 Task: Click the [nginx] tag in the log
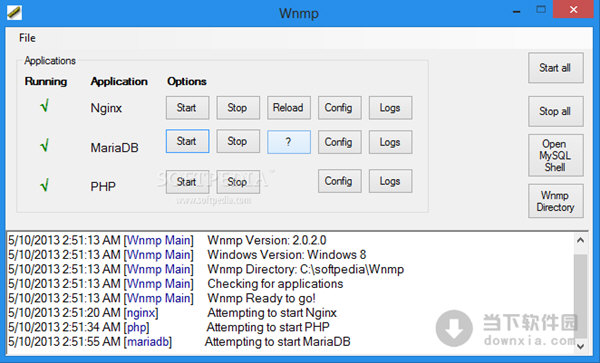[141, 313]
